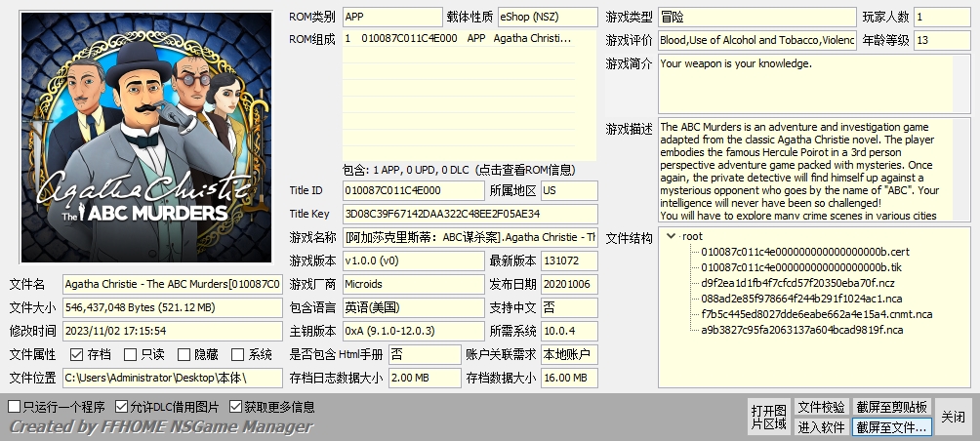Enable 只运行一个程序 single instance option
This screenshot has height=441, width=980.
point(15,407)
